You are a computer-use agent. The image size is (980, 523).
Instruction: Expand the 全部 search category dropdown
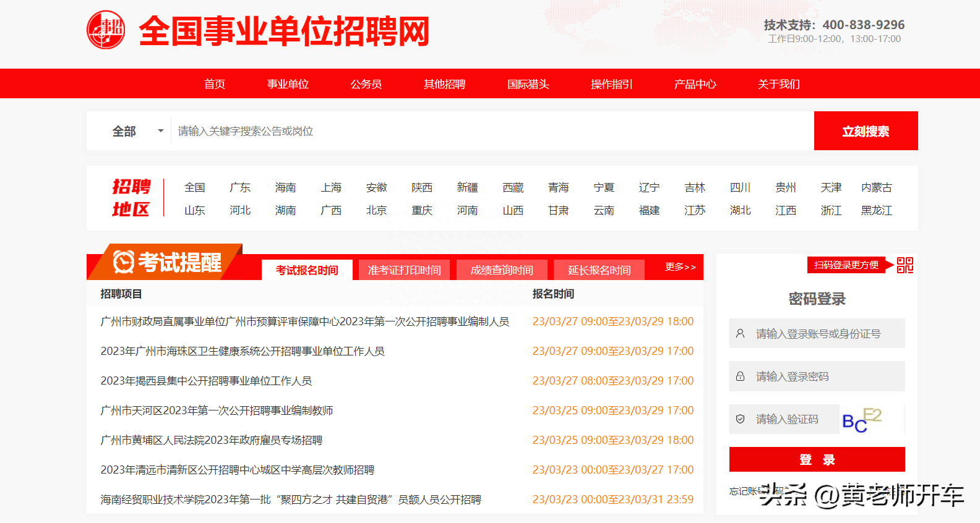[137, 131]
